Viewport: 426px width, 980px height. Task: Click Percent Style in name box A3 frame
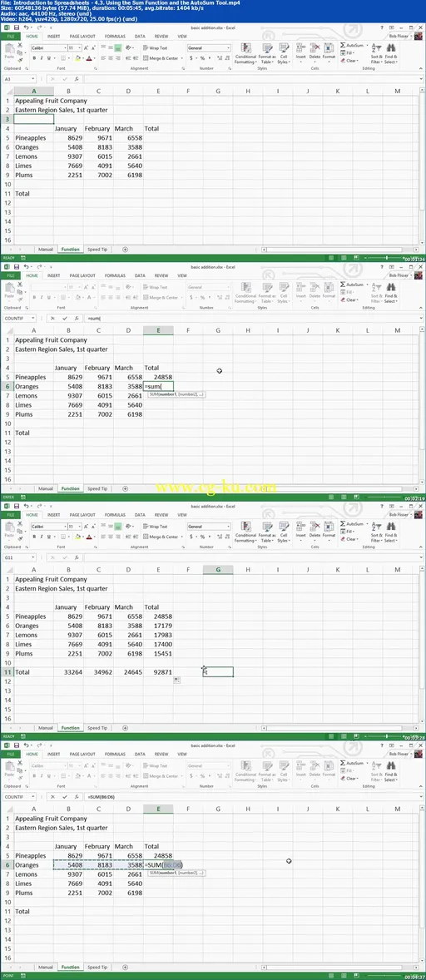coord(201,58)
